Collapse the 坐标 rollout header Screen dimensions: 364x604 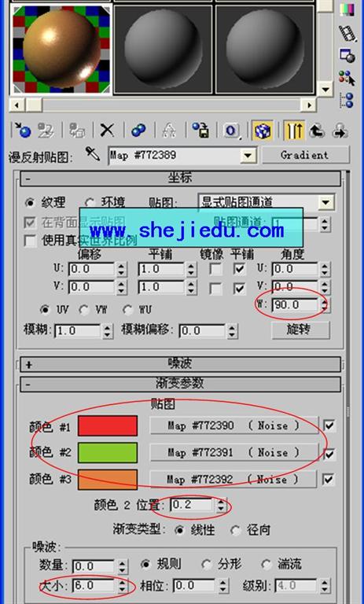click(x=180, y=179)
